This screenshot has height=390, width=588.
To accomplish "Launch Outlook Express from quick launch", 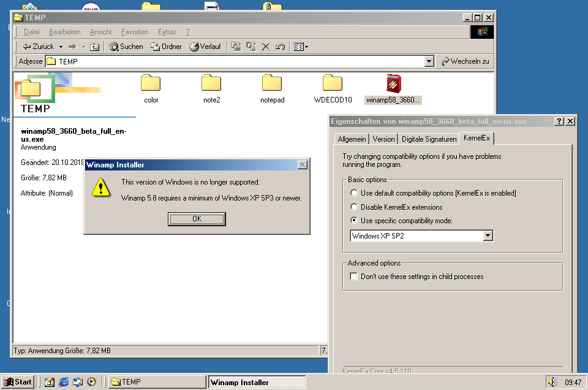I will pyautogui.click(x=78, y=382).
